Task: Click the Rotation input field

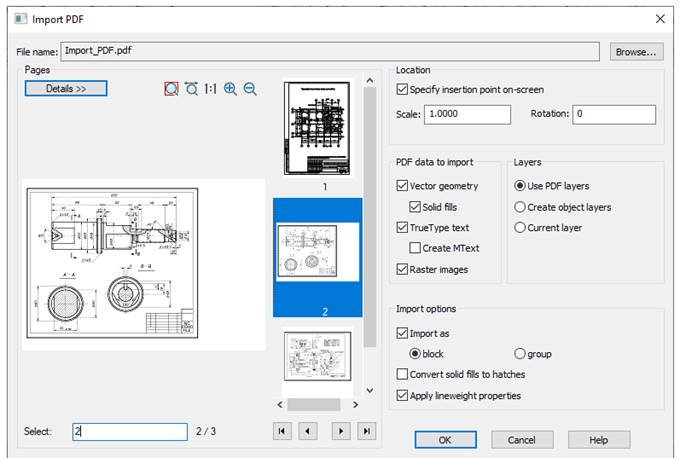Action: 614,114
